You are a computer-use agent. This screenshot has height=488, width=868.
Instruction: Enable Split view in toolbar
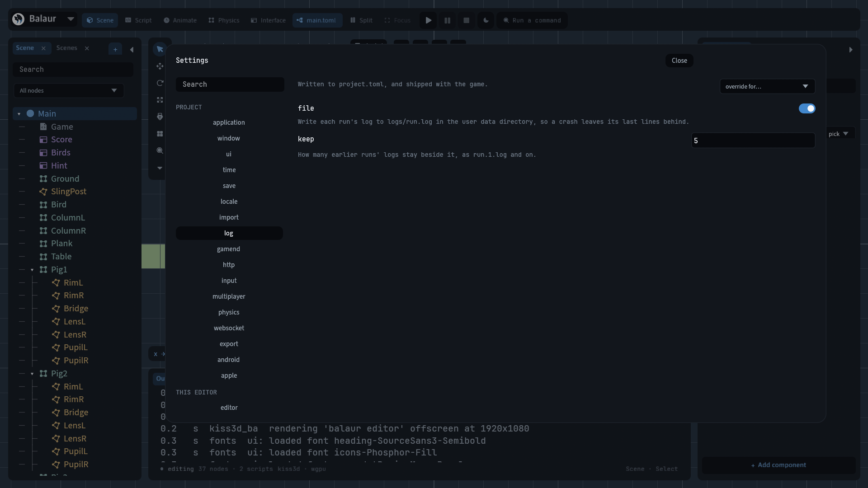361,20
